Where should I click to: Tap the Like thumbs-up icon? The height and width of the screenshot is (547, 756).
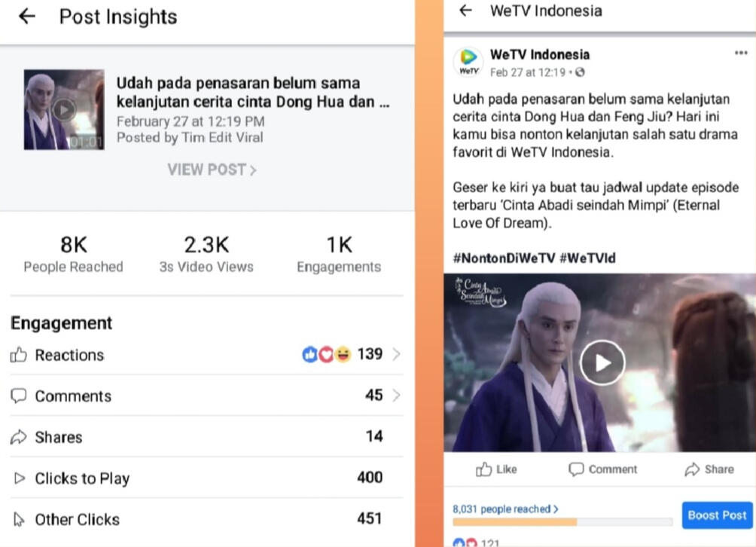[483, 469]
